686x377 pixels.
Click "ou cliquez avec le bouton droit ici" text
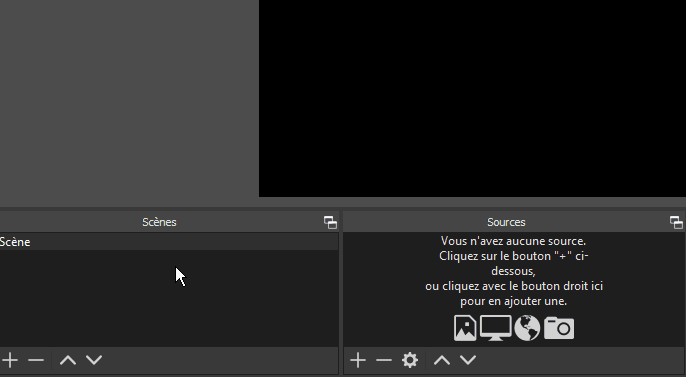click(x=514, y=286)
